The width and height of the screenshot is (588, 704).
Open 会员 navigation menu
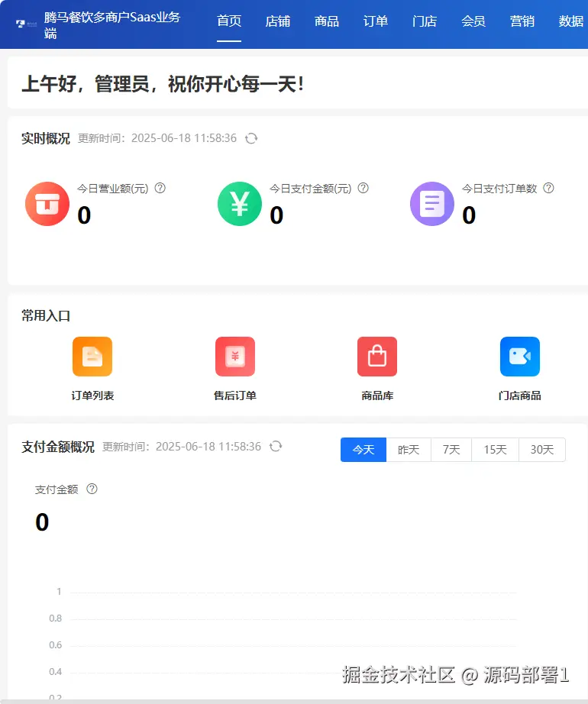(x=473, y=21)
